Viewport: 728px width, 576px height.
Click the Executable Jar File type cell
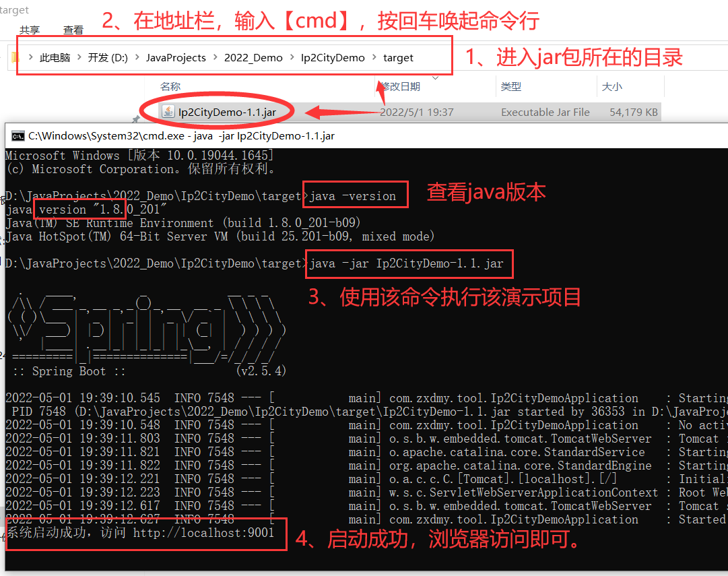click(x=545, y=113)
